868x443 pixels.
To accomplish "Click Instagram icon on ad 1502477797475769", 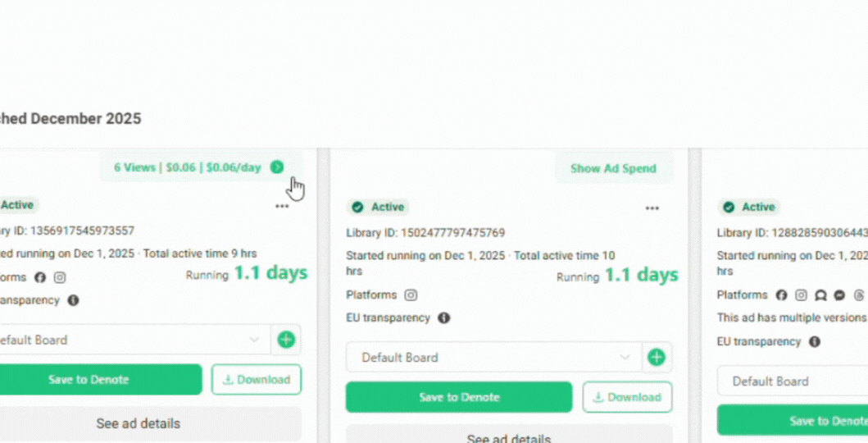I will [x=411, y=295].
